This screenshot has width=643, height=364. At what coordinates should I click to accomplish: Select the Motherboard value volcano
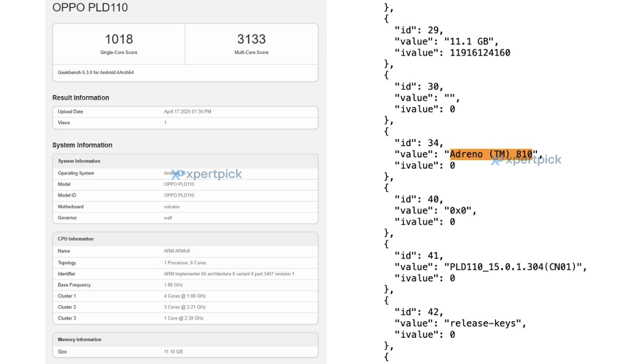[x=173, y=207]
